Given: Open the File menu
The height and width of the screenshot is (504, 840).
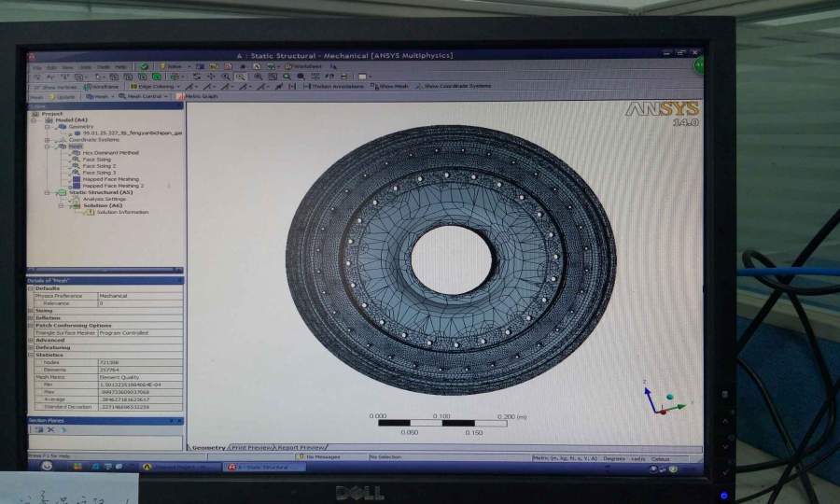Looking at the screenshot, I should click(37, 67).
